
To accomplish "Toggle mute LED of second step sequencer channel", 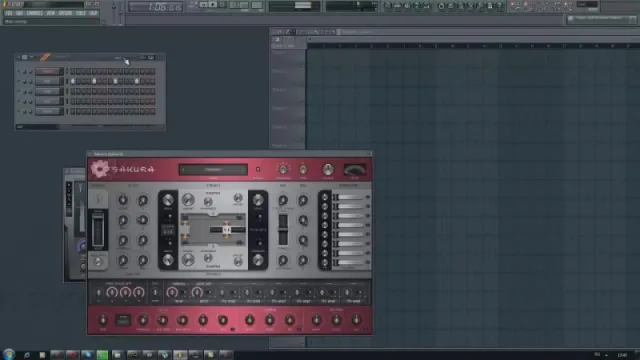I will (19, 81).
